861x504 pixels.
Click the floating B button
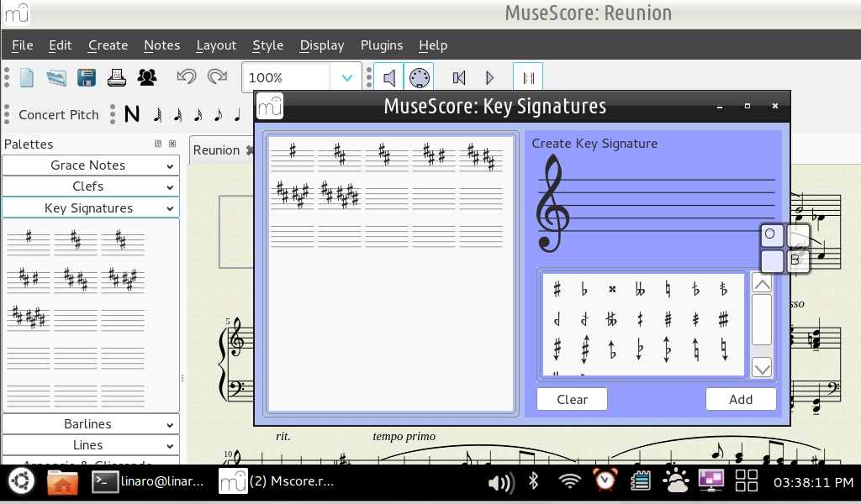click(797, 260)
